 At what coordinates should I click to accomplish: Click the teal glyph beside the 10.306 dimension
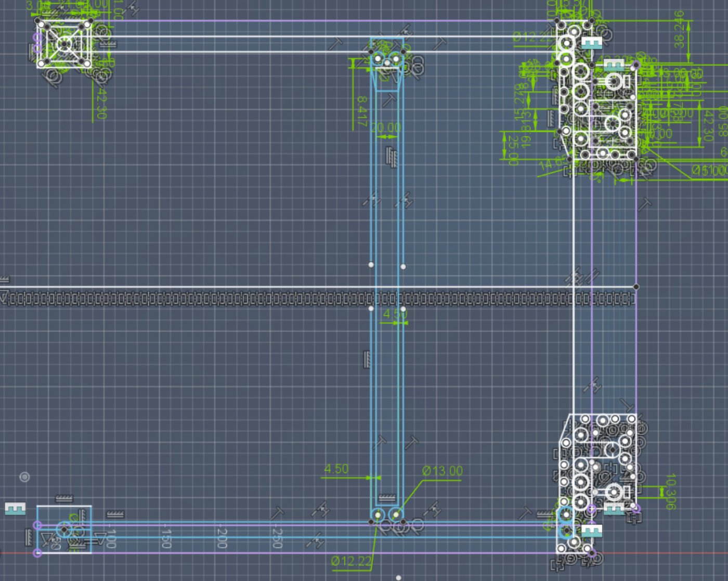[614, 508]
